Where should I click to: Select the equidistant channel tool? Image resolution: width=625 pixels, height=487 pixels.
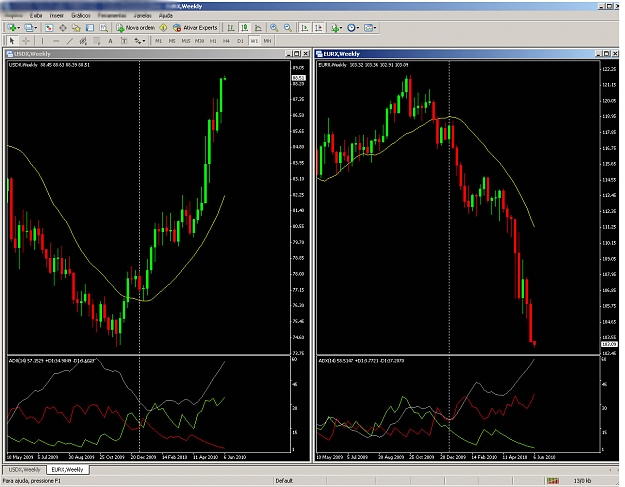[83, 41]
